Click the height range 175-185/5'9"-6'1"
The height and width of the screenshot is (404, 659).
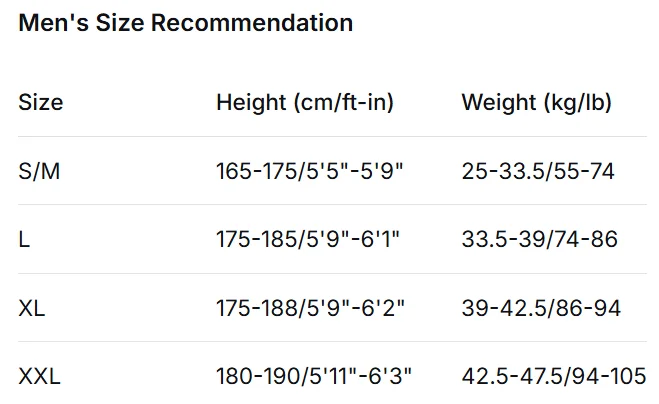(x=309, y=240)
